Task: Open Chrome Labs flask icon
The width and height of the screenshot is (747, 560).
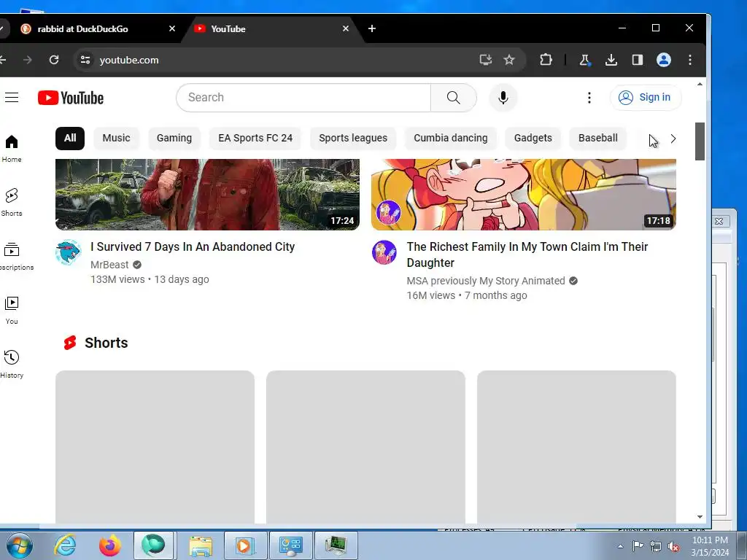Action: point(584,60)
